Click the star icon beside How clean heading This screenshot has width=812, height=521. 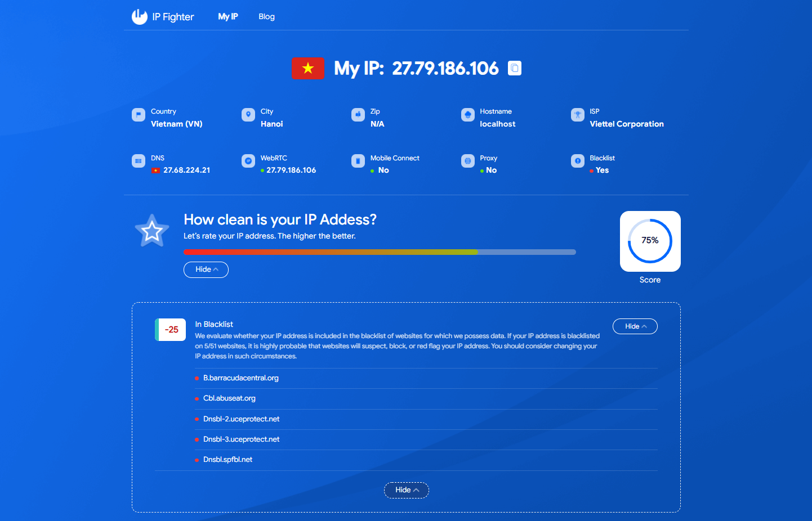pyautogui.click(x=152, y=231)
